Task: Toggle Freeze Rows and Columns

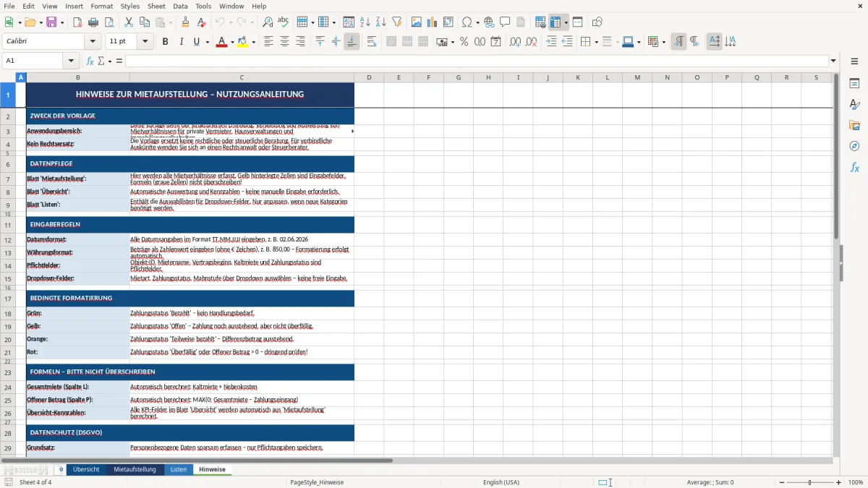Action: [x=556, y=22]
